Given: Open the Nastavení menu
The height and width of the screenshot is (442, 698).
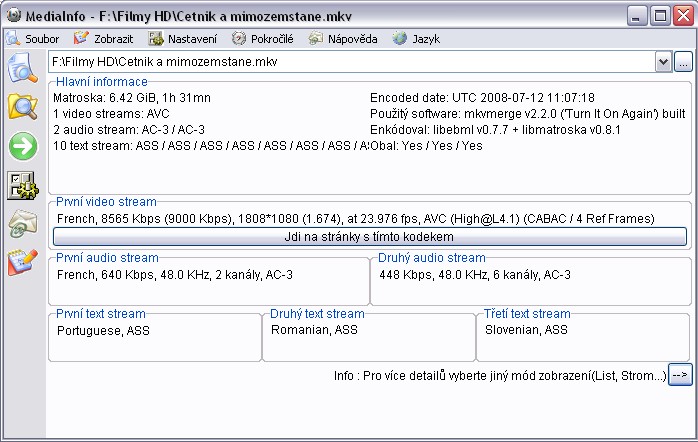Looking at the screenshot, I should point(184,39).
